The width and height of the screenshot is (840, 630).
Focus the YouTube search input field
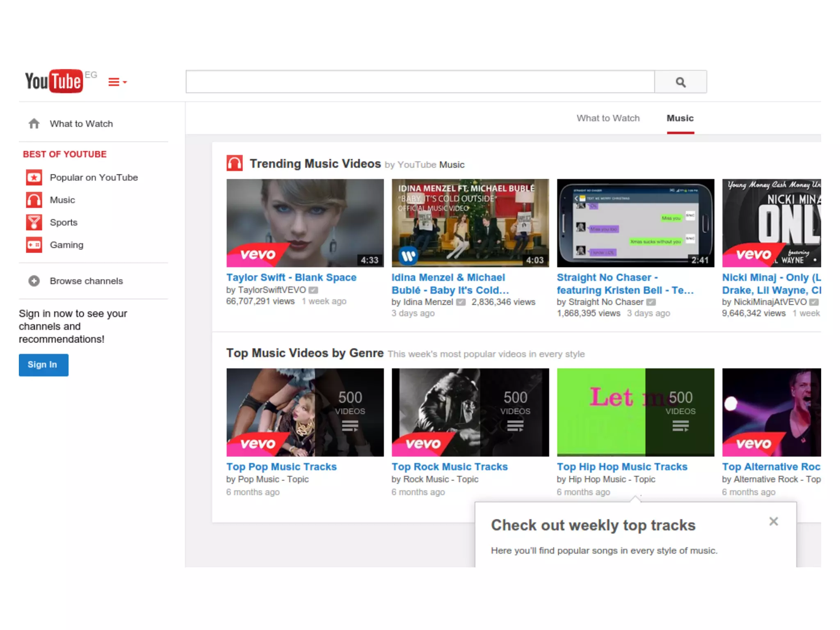(420, 82)
